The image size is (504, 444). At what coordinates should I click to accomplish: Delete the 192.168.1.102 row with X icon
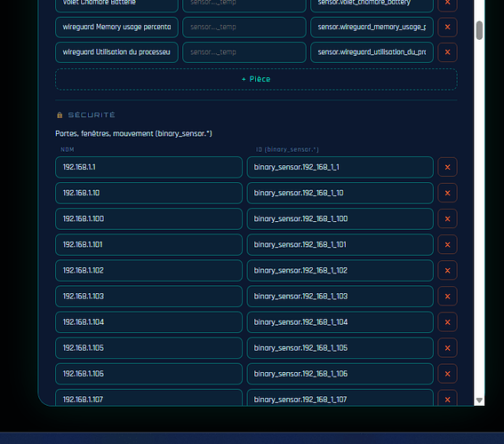coord(447,271)
